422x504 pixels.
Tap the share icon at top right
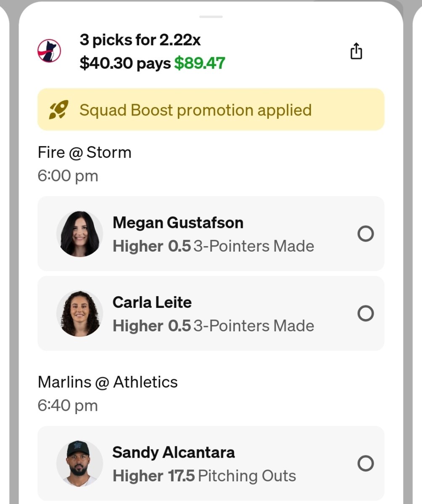coord(356,51)
